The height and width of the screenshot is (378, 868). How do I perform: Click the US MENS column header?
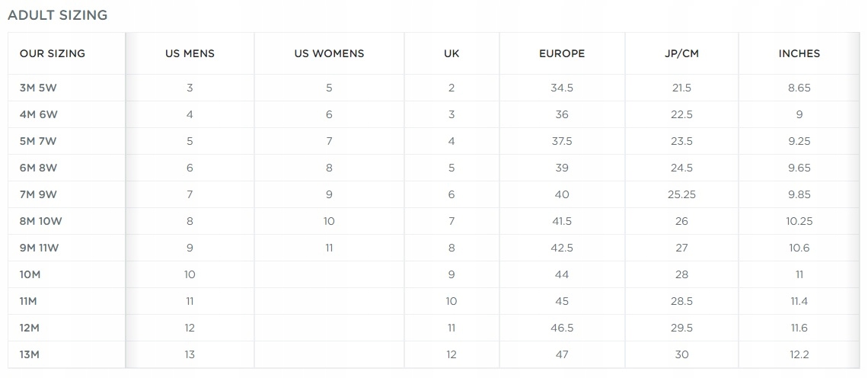[190, 53]
